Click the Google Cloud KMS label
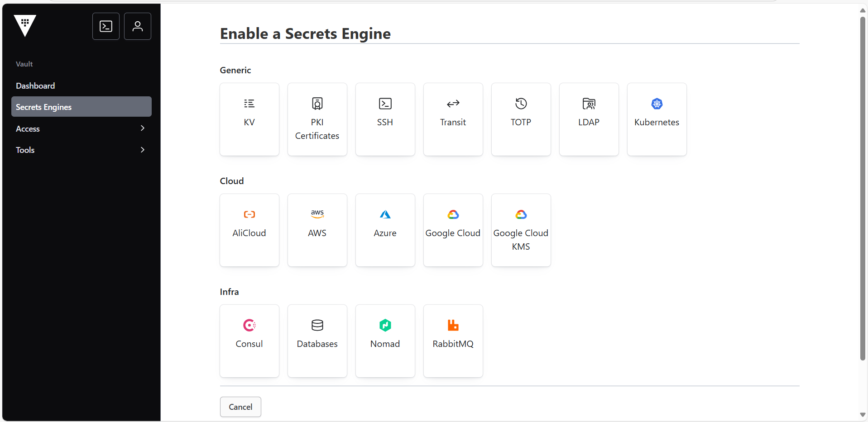 pos(521,240)
